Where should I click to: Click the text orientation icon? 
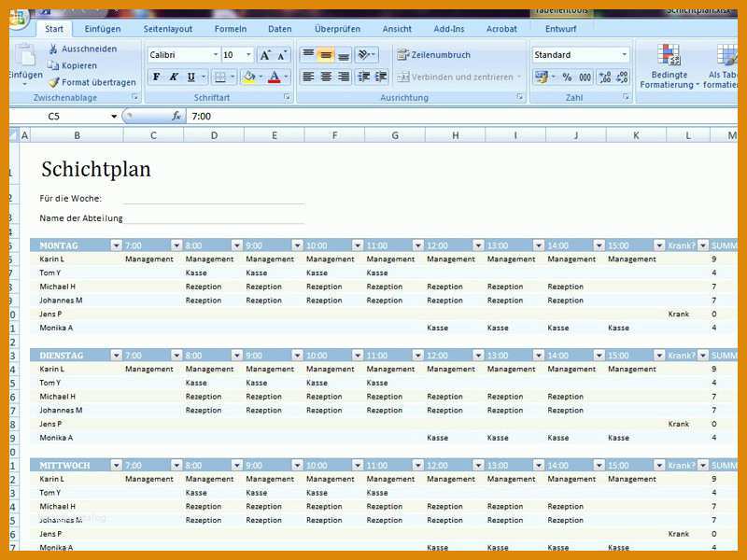pyautogui.click(x=366, y=55)
